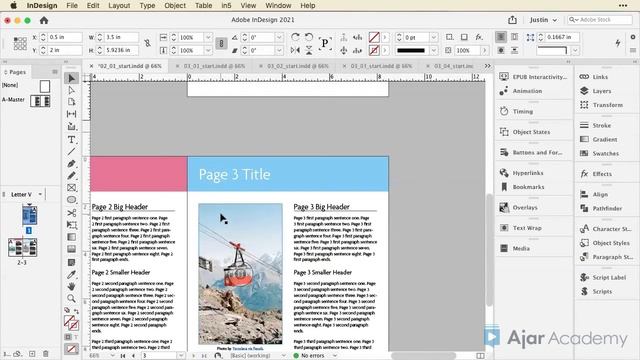The width and height of the screenshot is (640, 360).
Task: Toggle formatting affects text button
Action: [76, 337]
